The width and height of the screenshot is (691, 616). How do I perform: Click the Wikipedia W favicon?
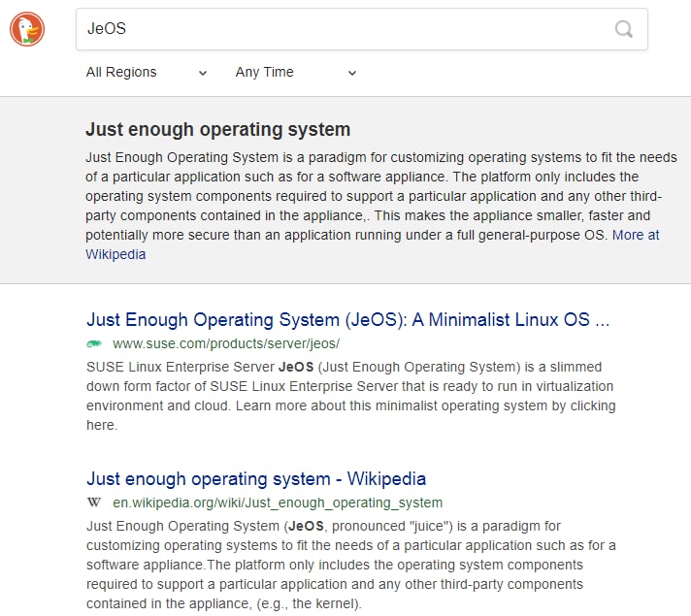pyautogui.click(x=94, y=503)
